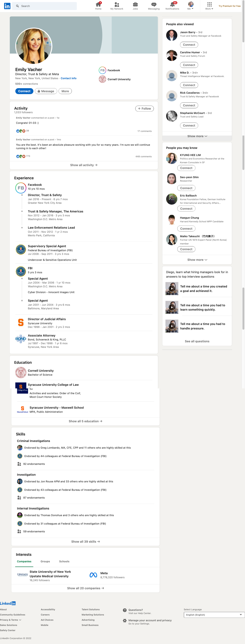Expand Privacy & Terms footer menu
This screenshot has height=644, width=245.
(11, 620)
